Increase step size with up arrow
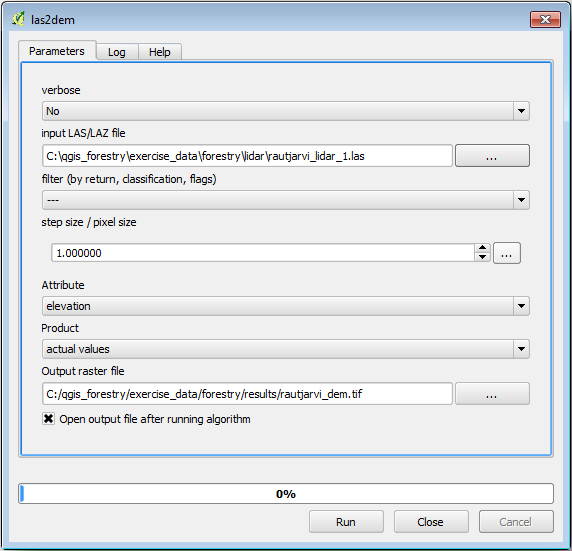Image resolution: width=572 pixels, height=551 pixels. tap(482, 248)
